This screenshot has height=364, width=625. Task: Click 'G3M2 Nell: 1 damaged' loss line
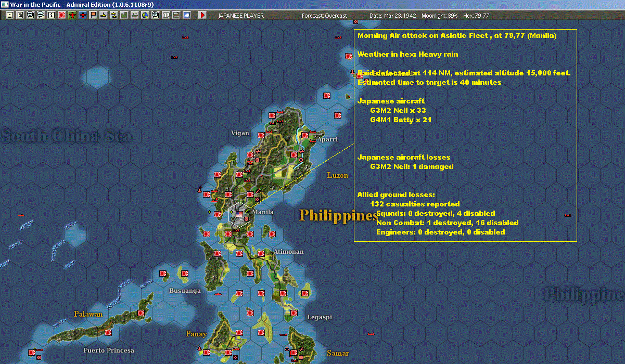pos(412,166)
